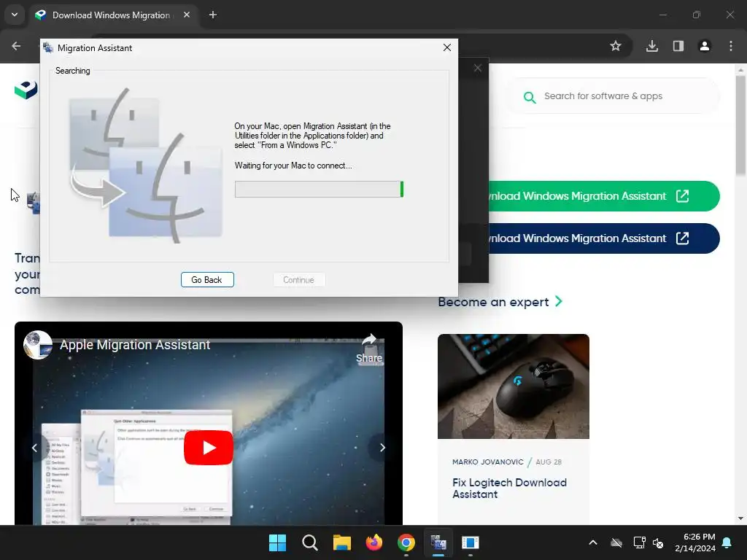Click the scrollbar down arrow

pos(740,518)
